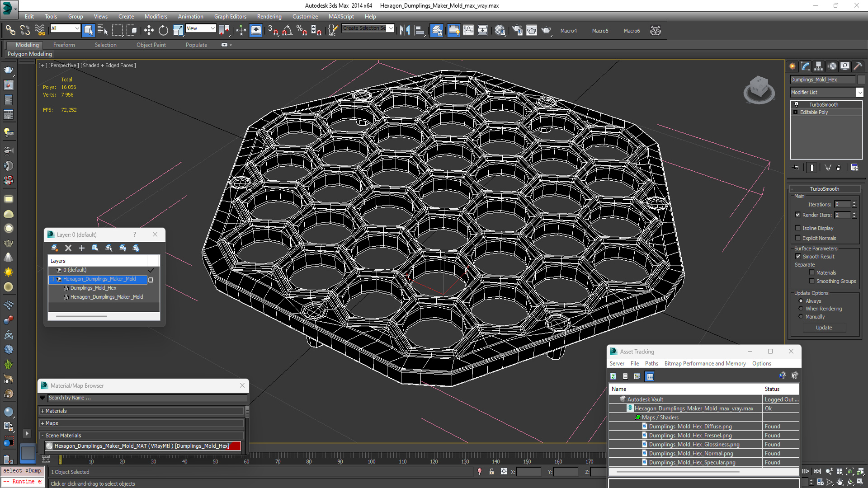Open the All selection filter dropdown
The width and height of the screenshot is (868, 488).
point(77,28)
